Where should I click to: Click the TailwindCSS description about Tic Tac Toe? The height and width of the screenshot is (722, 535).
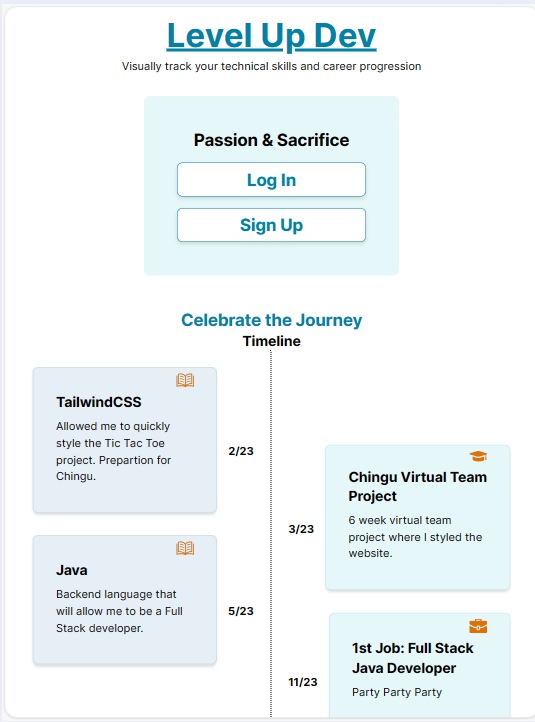coord(113,451)
